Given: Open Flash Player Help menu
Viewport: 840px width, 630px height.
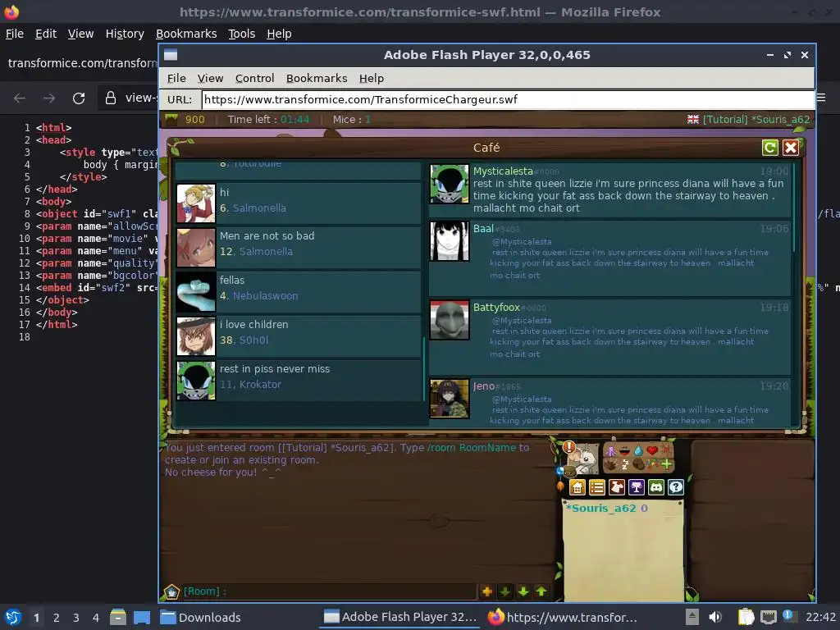Looking at the screenshot, I should (x=372, y=78).
